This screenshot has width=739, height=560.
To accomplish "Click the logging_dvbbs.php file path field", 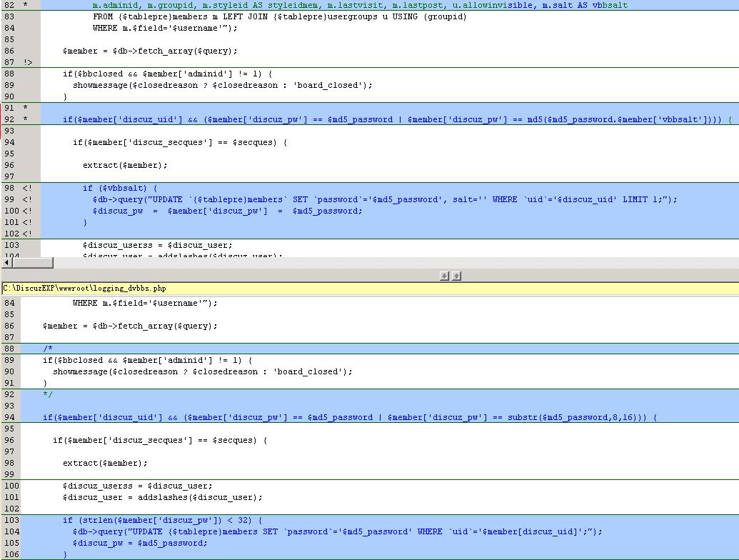I will (x=371, y=289).
